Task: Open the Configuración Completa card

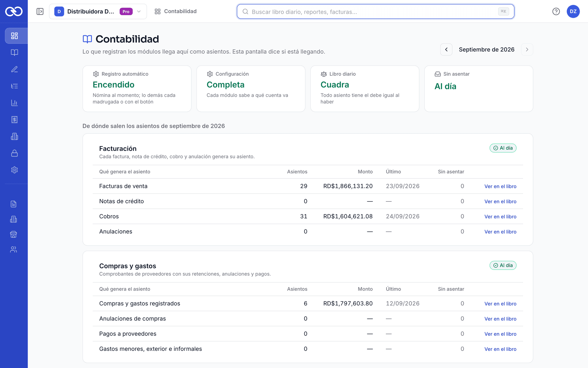Action: (x=251, y=89)
